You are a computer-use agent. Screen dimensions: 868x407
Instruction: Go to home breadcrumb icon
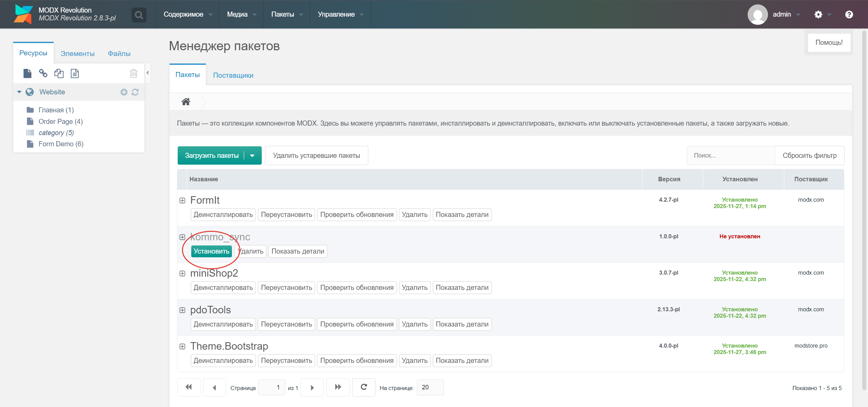186,101
